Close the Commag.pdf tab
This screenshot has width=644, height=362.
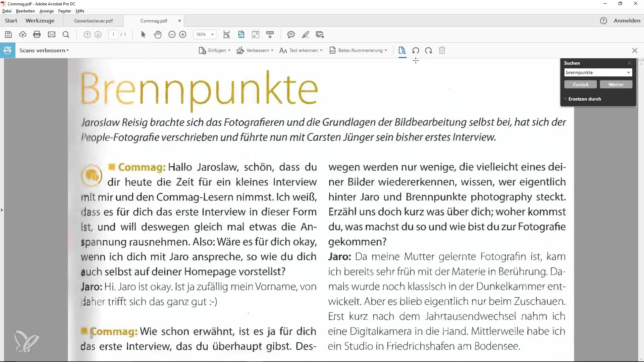pos(179,21)
